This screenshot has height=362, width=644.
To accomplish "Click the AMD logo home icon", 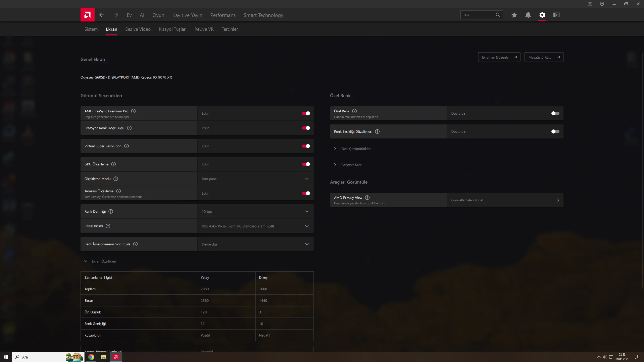I will [x=87, y=15].
